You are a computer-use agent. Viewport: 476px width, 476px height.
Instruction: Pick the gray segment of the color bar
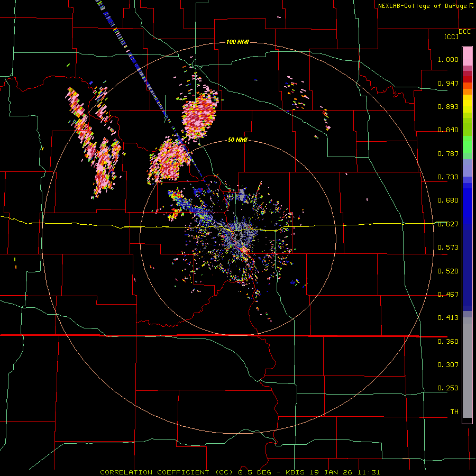[x=467, y=368]
